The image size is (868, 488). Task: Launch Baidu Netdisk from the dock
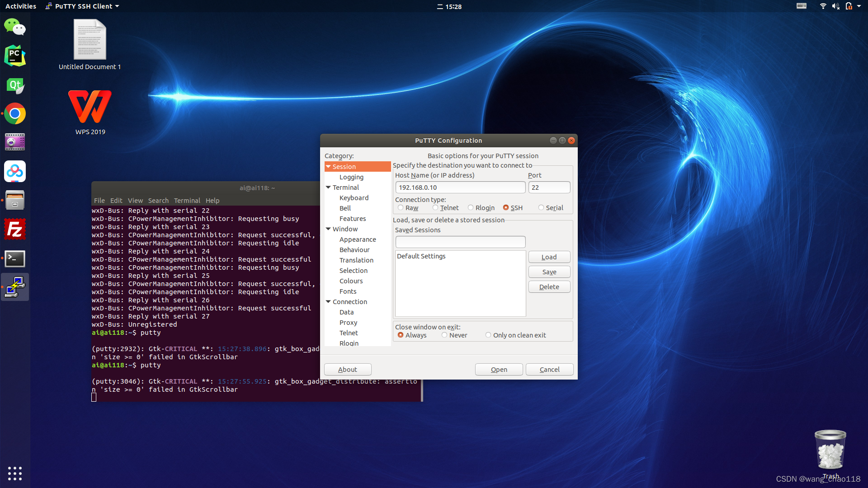click(x=15, y=172)
